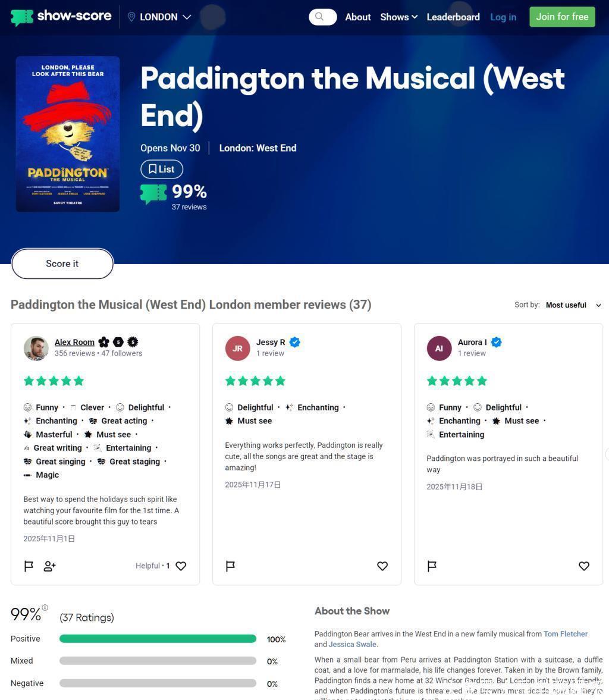Open the Sort by Most useful dropdown
This screenshot has height=700, width=609.
click(573, 305)
